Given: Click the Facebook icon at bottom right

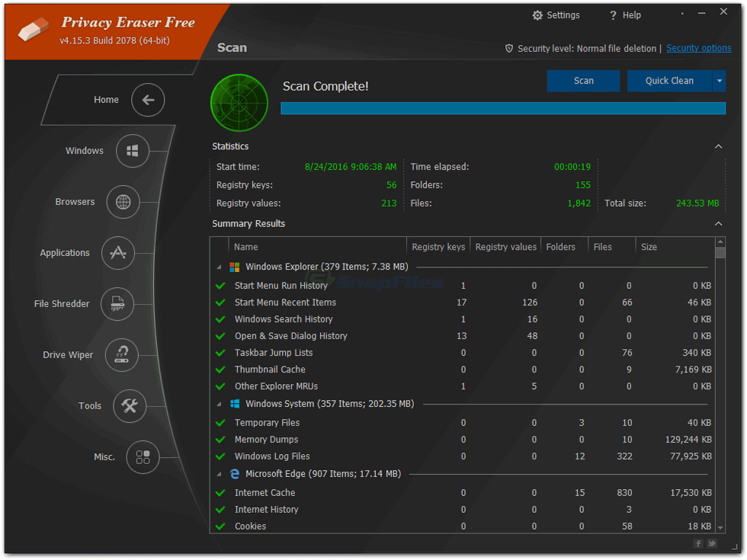Looking at the screenshot, I should [697, 543].
